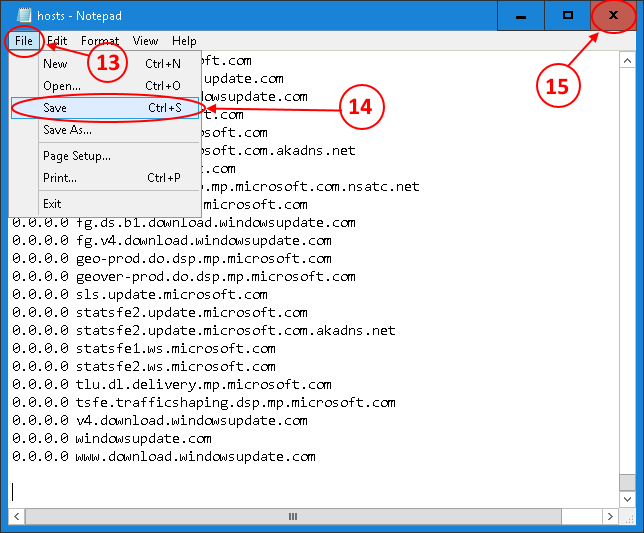The height and width of the screenshot is (533, 644).
Task: Click the vertical scrollbar up arrow
Action: click(x=627, y=61)
